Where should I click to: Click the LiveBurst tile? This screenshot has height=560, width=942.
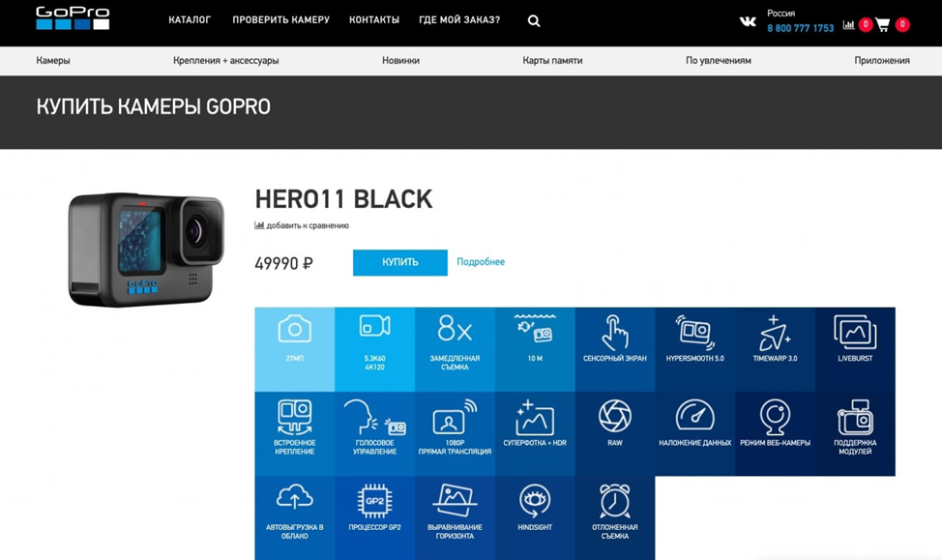(x=855, y=349)
